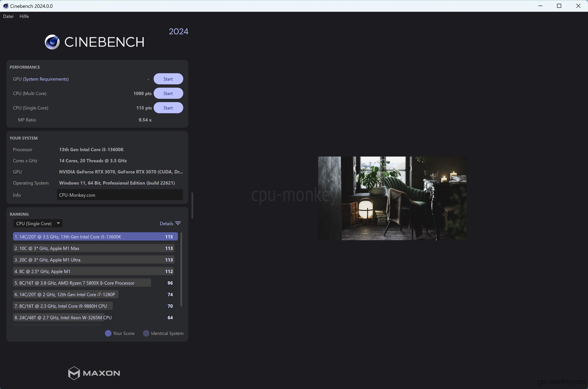Click the 14 Cores, 20 Threads text
The image size is (588, 389).
tap(93, 160)
